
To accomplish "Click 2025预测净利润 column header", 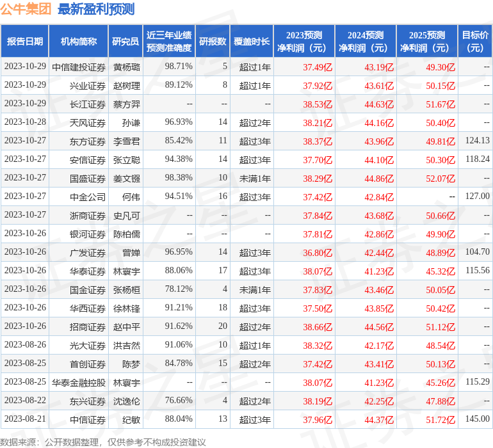I will tap(427, 41).
